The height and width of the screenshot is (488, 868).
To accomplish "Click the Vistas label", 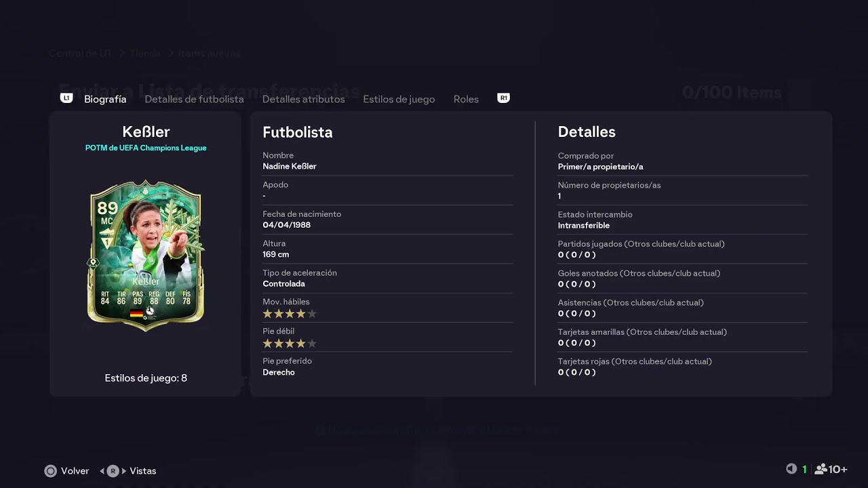I will point(143,471).
